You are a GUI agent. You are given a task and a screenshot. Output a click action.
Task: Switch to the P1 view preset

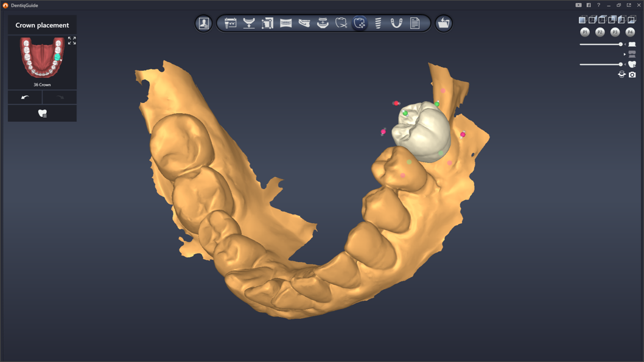coord(585,32)
